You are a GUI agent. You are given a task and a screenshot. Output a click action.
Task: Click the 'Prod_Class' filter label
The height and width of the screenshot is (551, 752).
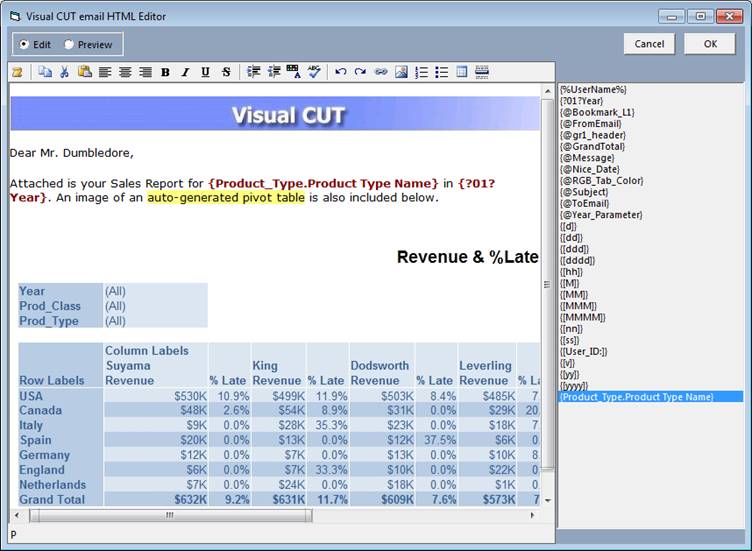(50, 306)
